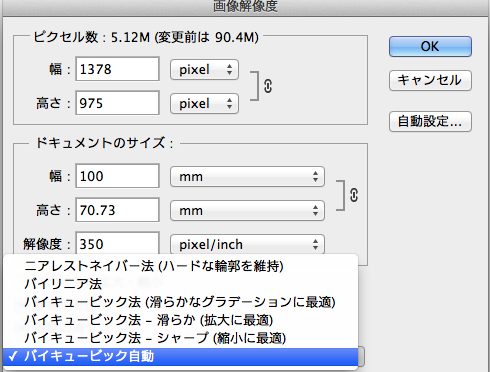Click the pixel dimensions chain link icon

(x=268, y=86)
